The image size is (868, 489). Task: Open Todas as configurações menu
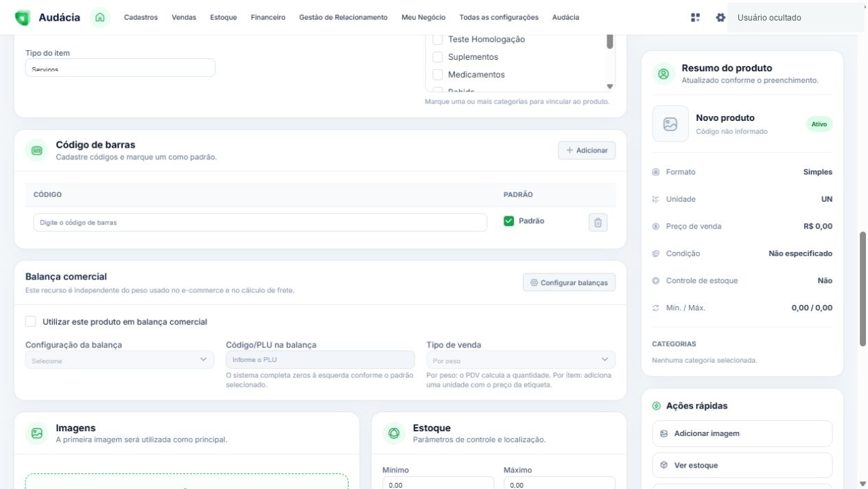499,17
